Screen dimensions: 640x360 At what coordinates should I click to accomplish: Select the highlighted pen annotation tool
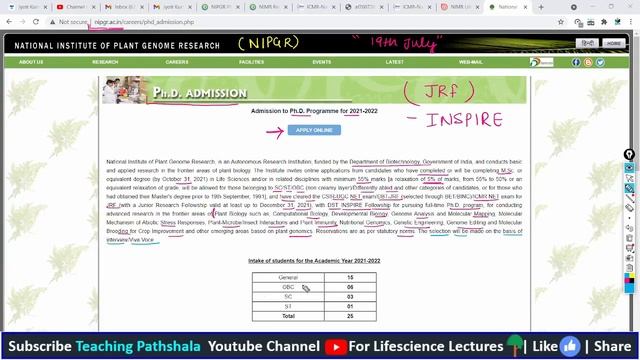(x=629, y=188)
